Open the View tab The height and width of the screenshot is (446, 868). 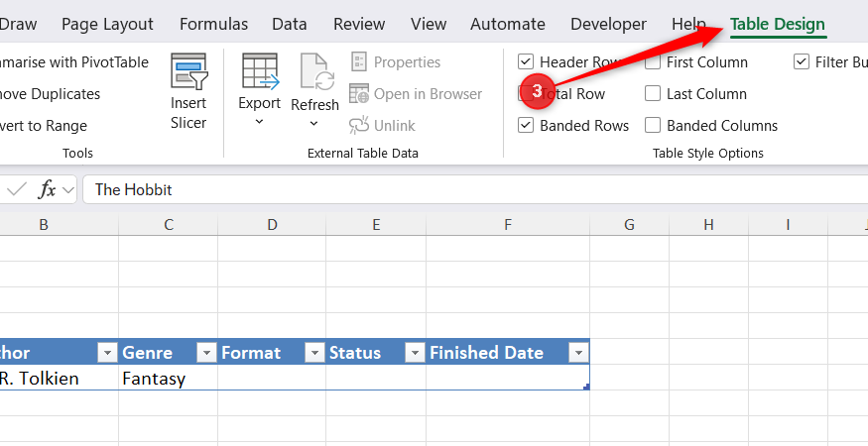click(429, 24)
